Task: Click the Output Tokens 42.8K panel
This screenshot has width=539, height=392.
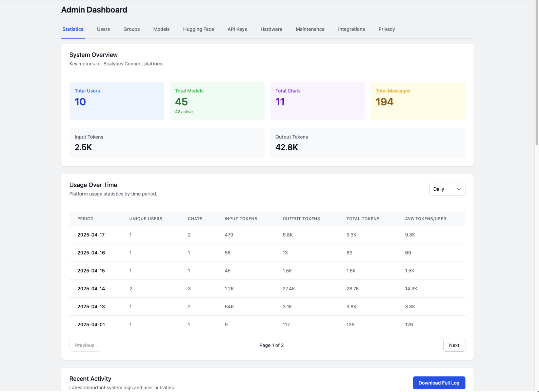Action: [x=368, y=143]
